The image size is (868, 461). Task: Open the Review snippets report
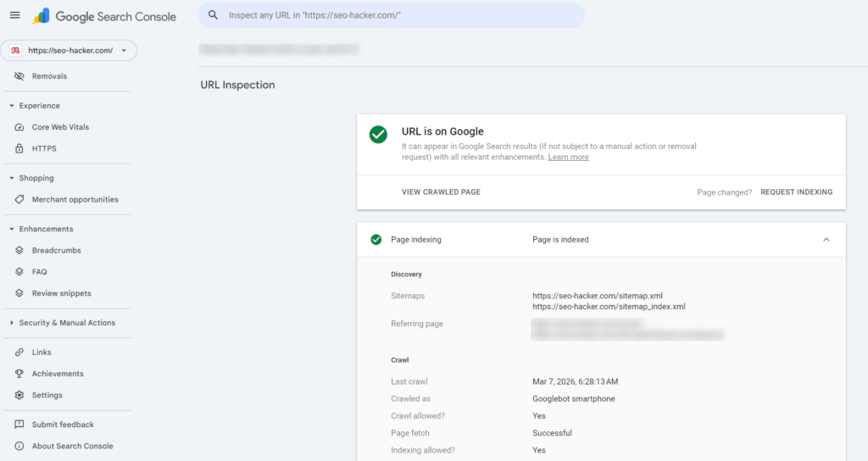(x=61, y=293)
